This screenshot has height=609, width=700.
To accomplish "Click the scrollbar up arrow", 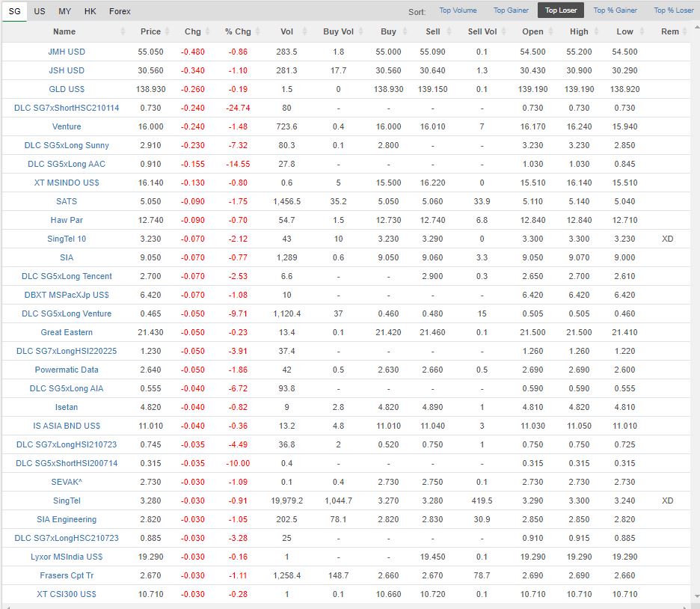I will click(x=697, y=27).
